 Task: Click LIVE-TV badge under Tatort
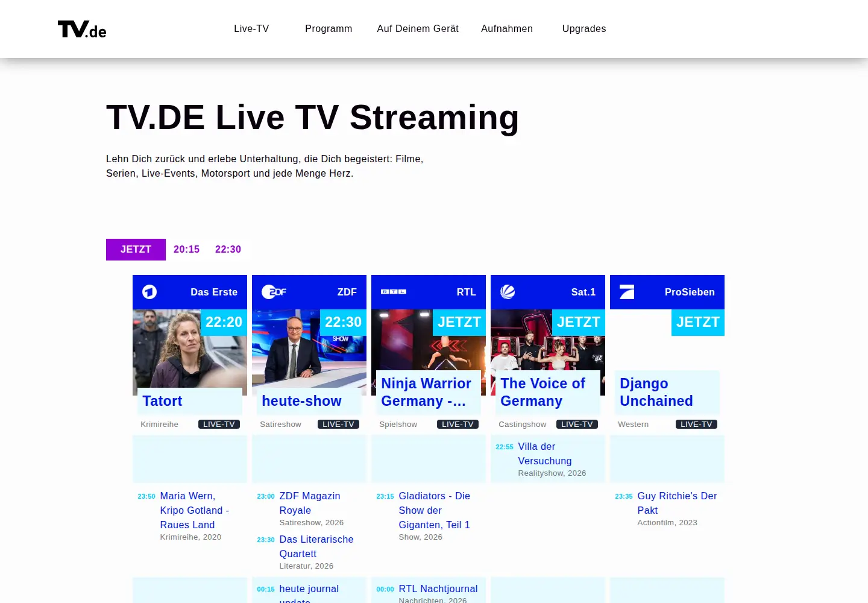219,425
